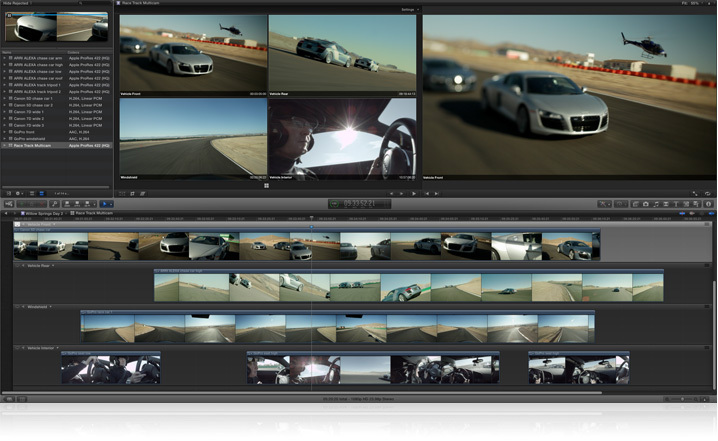Switch the browser to list view
The image size is (718, 441).
(42, 194)
